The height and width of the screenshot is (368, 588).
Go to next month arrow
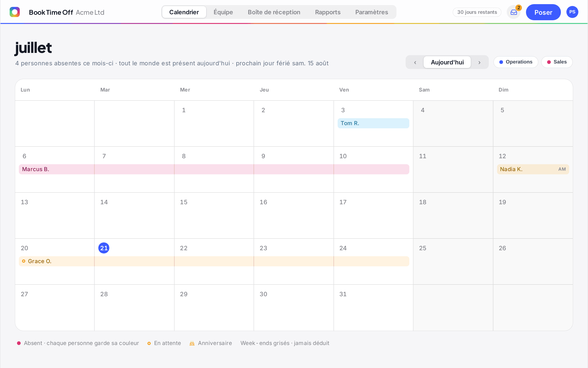click(479, 62)
